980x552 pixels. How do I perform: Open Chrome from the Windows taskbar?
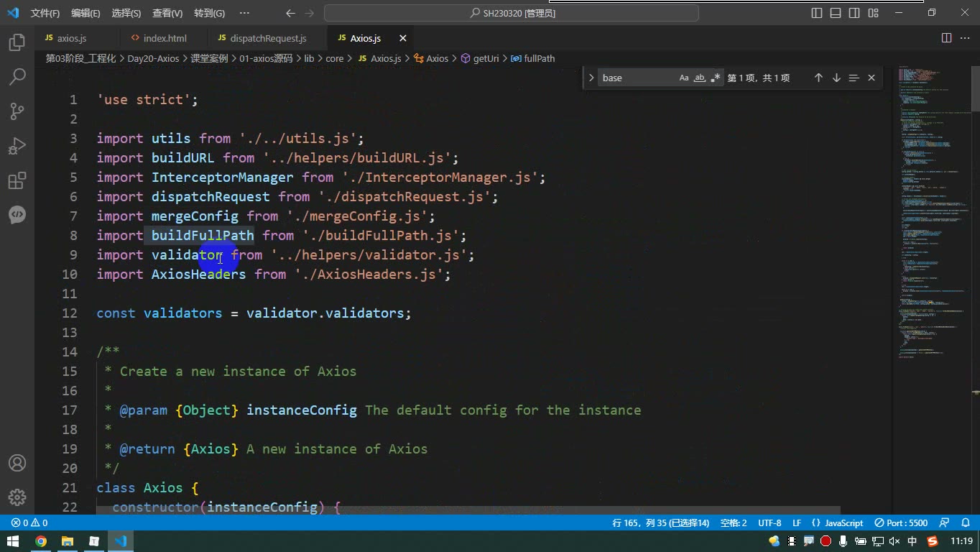pos(41,541)
